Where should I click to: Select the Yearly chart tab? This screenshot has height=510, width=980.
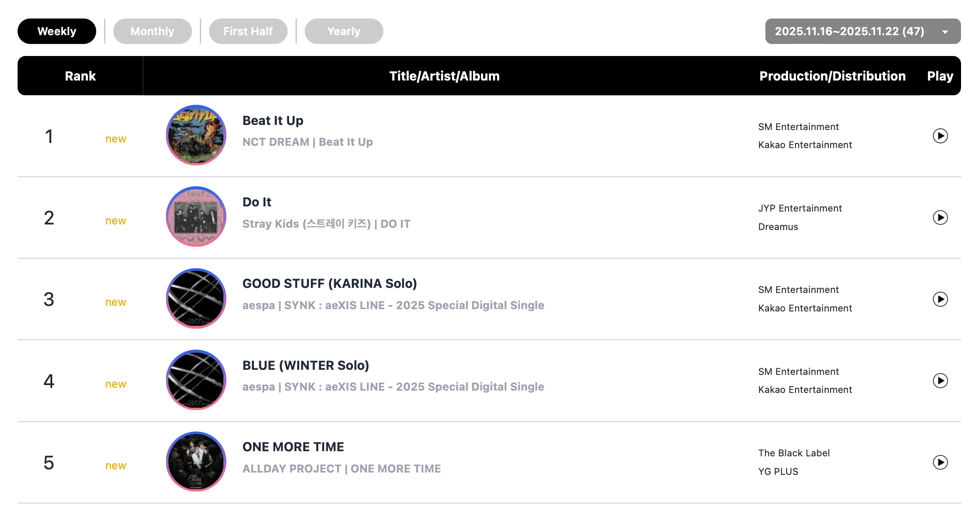coord(344,31)
